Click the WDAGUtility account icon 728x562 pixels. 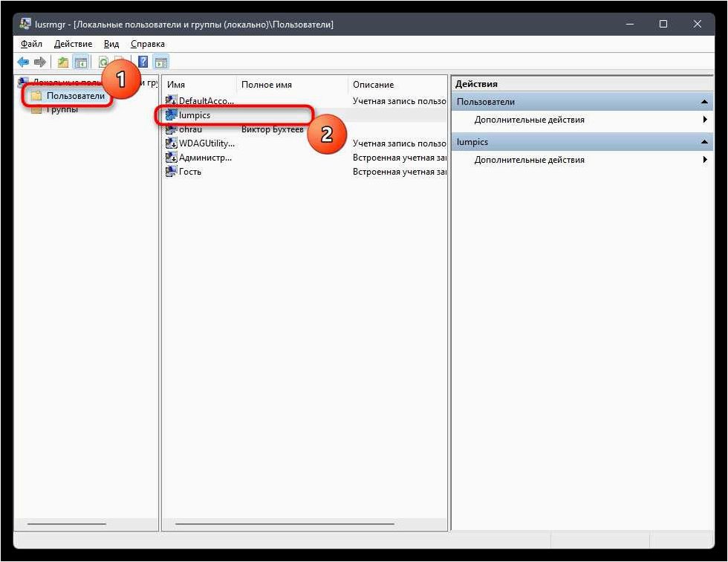pos(172,143)
